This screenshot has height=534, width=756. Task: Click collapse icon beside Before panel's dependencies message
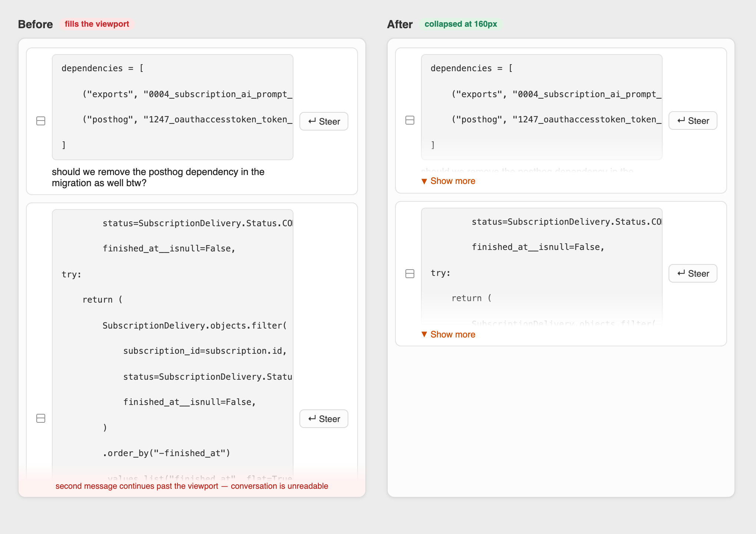tap(41, 121)
